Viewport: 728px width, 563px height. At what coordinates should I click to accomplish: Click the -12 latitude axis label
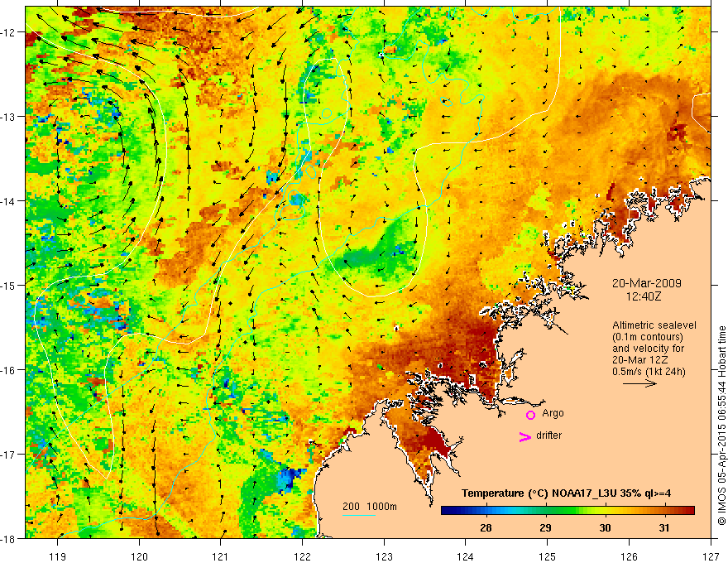(x=10, y=32)
